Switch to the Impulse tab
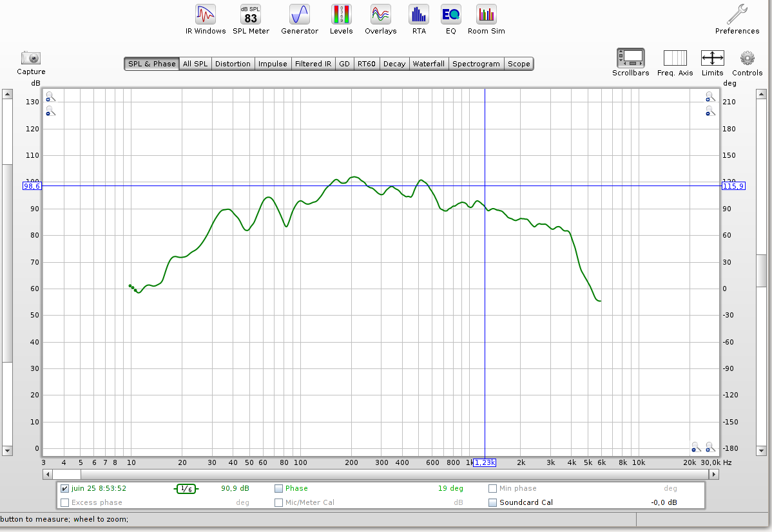The height and width of the screenshot is (532, 772). tap(273, 64)
